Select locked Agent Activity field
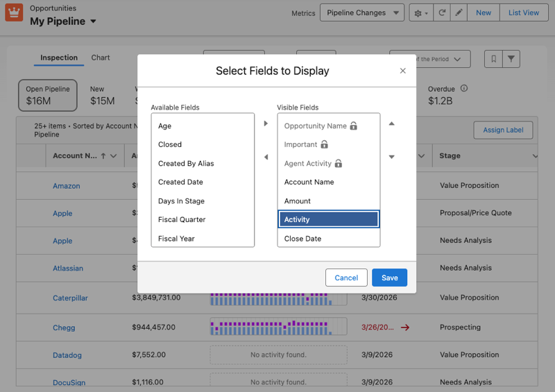Viewport: 555px width, 392px height. pyautogui.click(x=328, y=164)
